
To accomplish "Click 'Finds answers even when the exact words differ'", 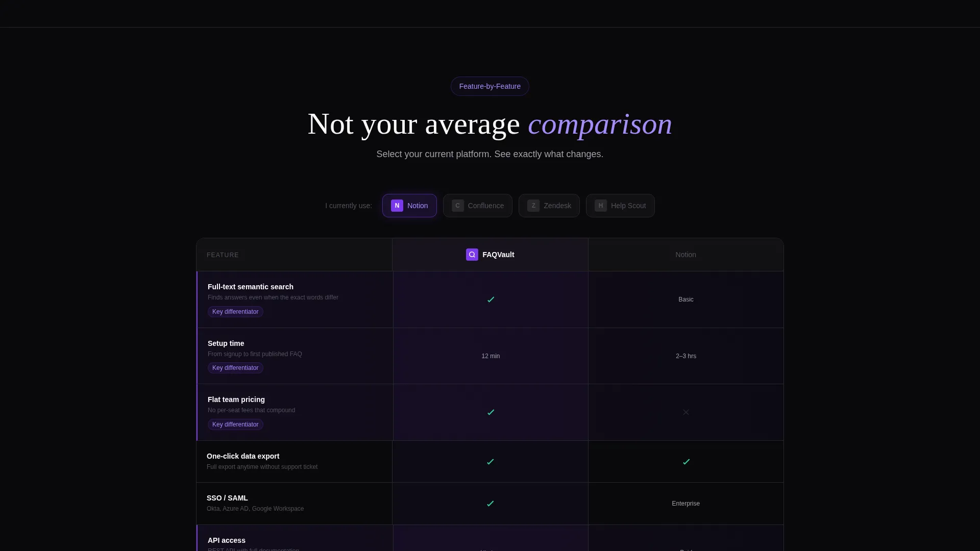I will click(x=273, y=297).
